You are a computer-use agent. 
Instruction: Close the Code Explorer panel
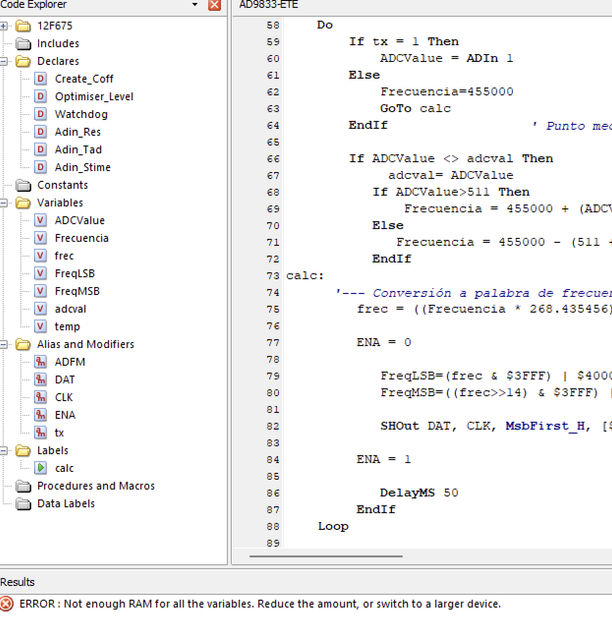click(x=214, y=4)
